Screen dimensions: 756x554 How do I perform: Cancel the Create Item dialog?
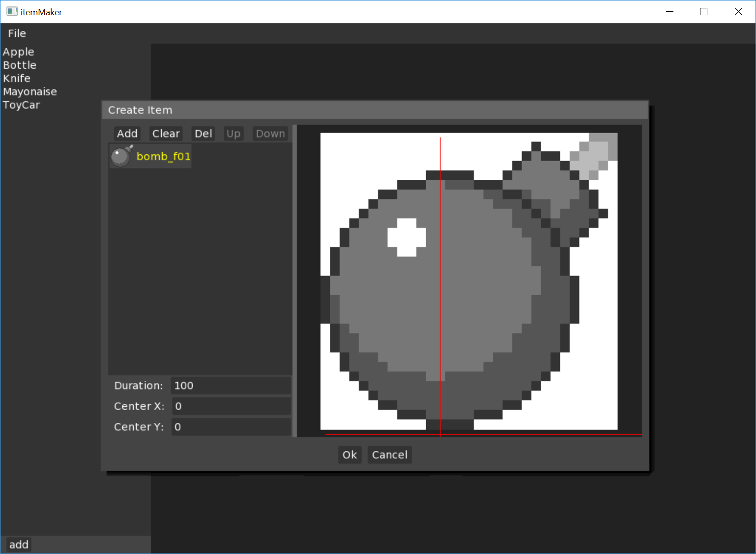click(389, 455)
